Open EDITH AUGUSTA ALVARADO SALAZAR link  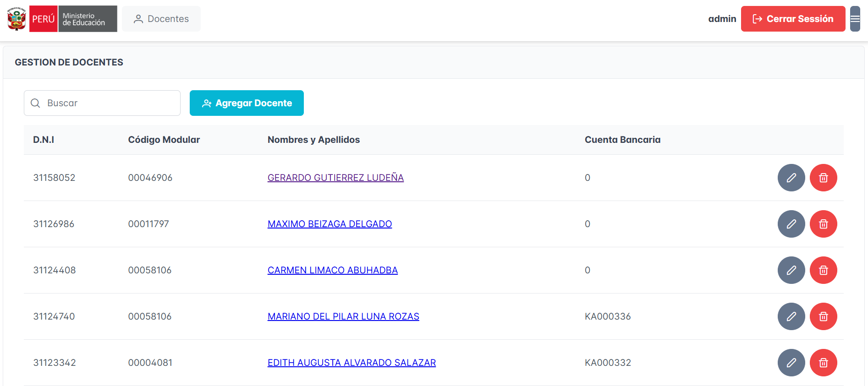click(x=352, y=363)
